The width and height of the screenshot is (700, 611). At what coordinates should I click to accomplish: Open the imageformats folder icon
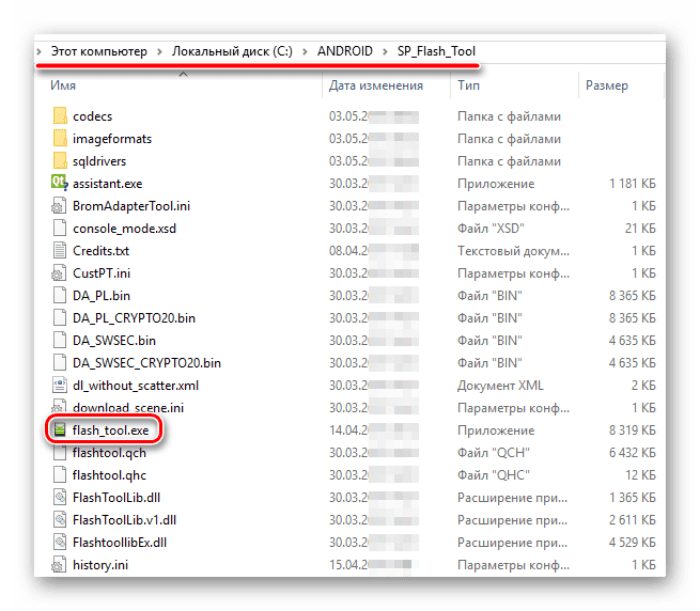coord(60,138)
